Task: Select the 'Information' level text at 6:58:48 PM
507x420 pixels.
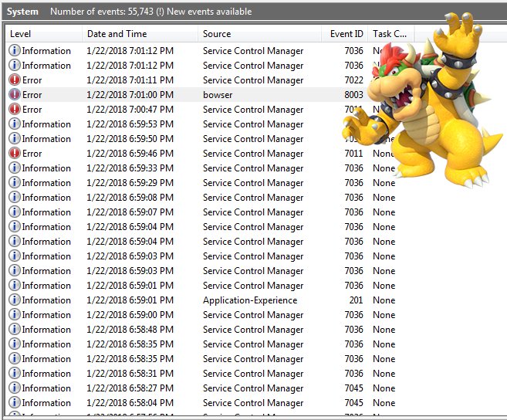Action: (46, 330)
